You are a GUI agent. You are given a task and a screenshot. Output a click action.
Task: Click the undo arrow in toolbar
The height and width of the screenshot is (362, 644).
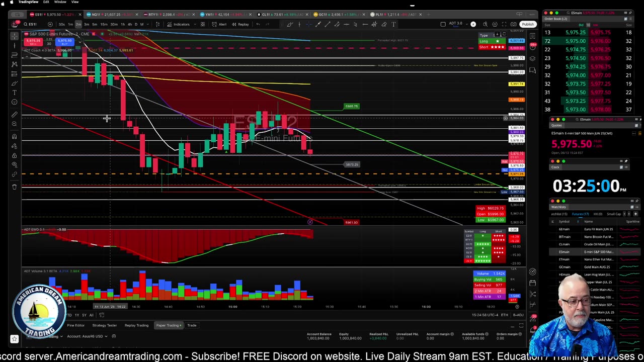click(258, 24)
